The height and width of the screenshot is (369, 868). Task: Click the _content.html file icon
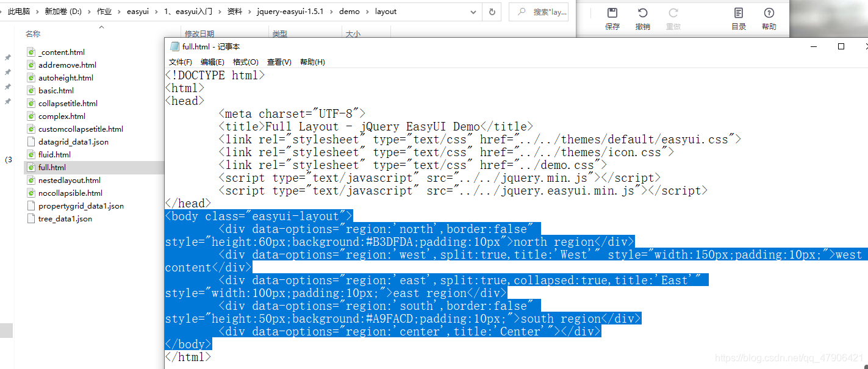(x=31, y=52)
